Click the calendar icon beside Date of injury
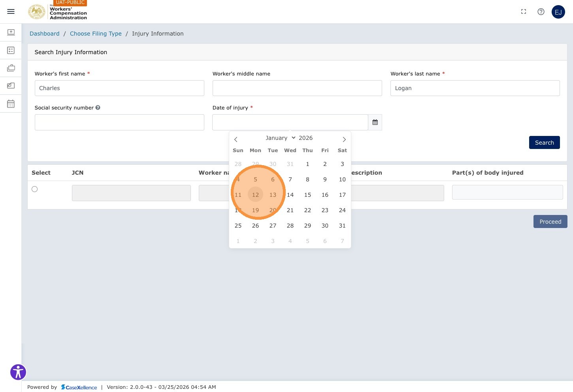This screenshot has width=573, height=392. (375, 122)
